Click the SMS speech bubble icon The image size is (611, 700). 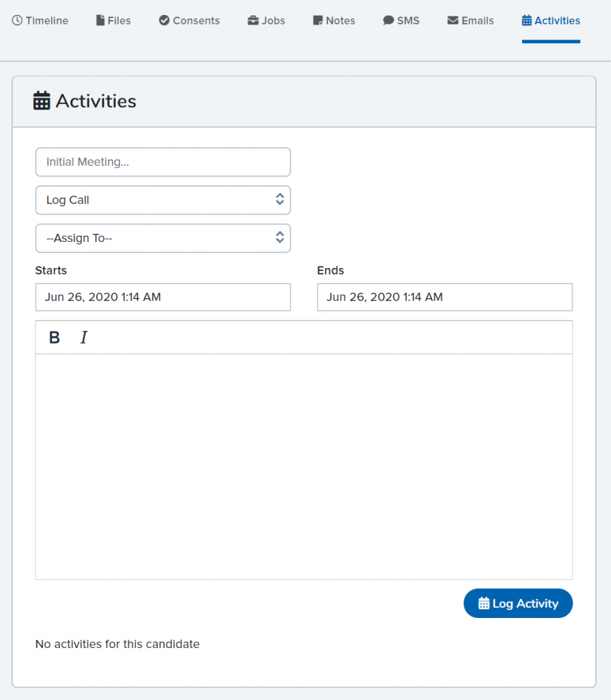tap(388, 21)
